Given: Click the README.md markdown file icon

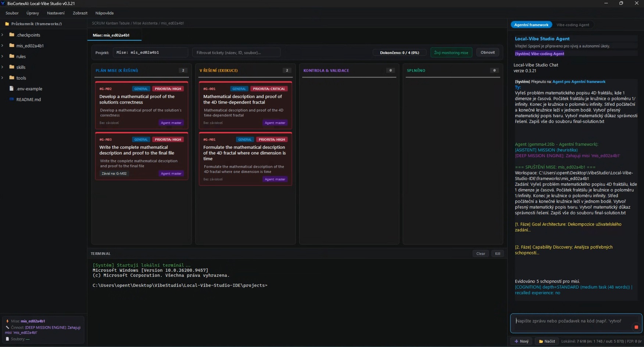Looking at the screenshot, I should coord(12,99).
